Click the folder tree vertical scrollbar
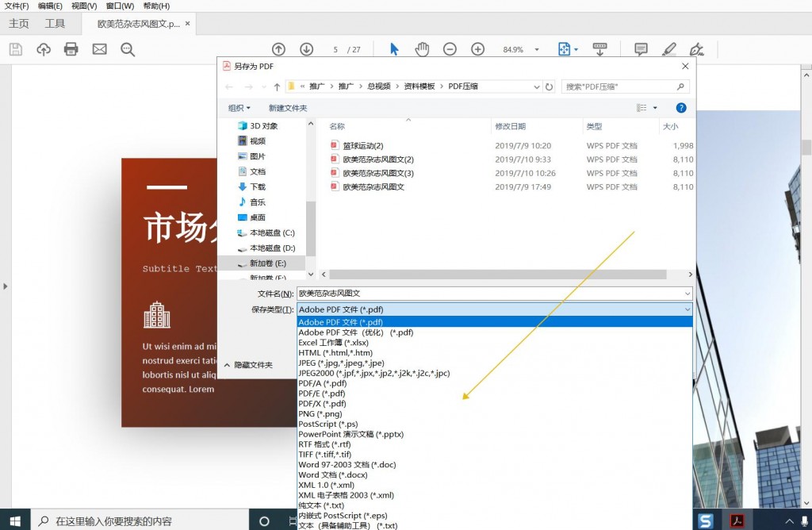 pos(311,228)
